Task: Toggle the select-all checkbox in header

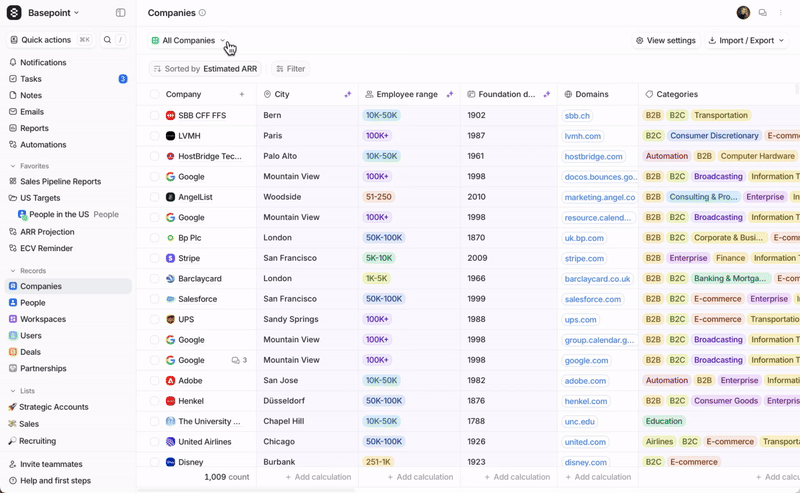Action: (x=154, y=95)
